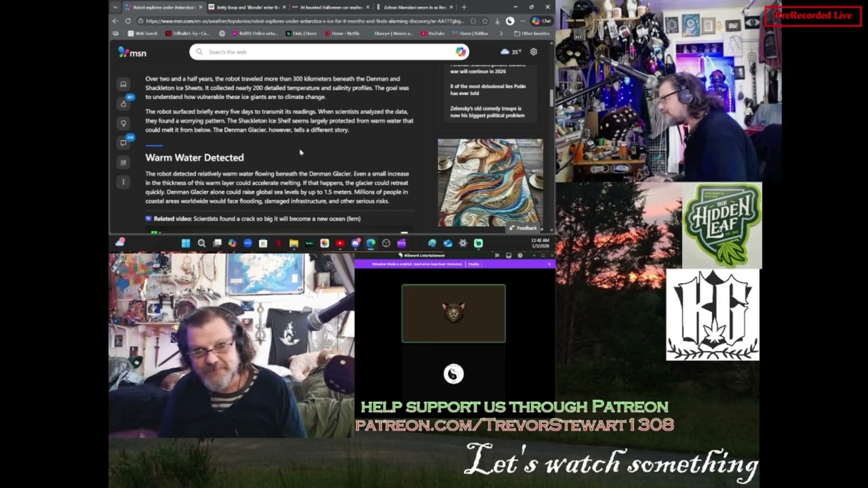The height and width of the screenshot is (488, 868).
Task: Expand the bookmarks overflow chevron
Action: click(501, 33)
